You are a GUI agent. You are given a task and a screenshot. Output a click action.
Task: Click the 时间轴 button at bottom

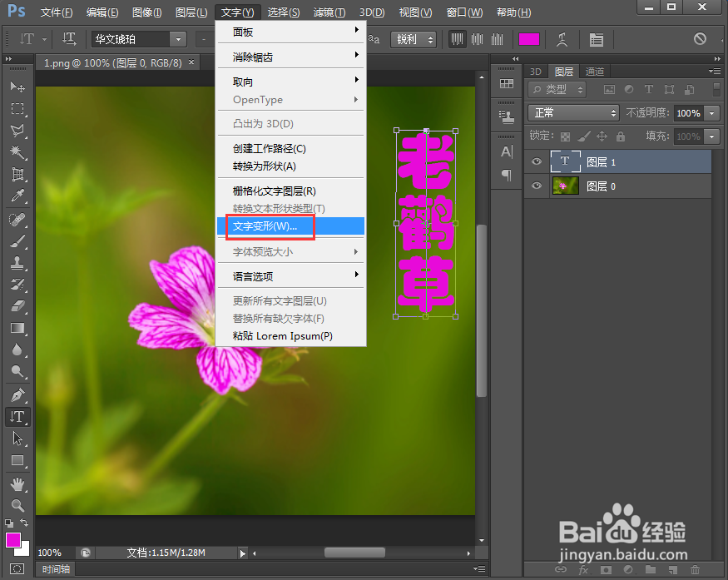point(55,569)
